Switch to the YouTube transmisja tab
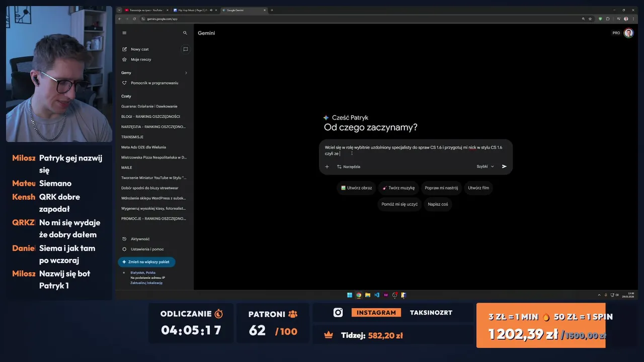Screen dimensions: 644x362 coord(147,10)
